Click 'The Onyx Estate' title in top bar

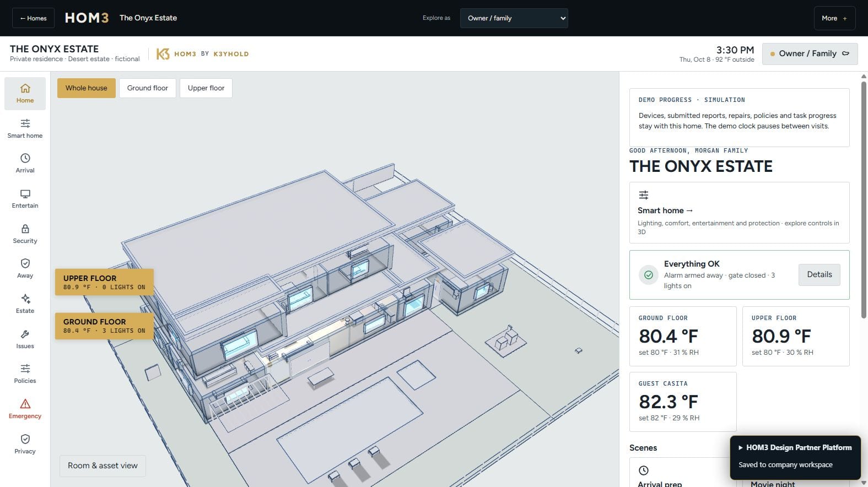[x=148, y=18]
